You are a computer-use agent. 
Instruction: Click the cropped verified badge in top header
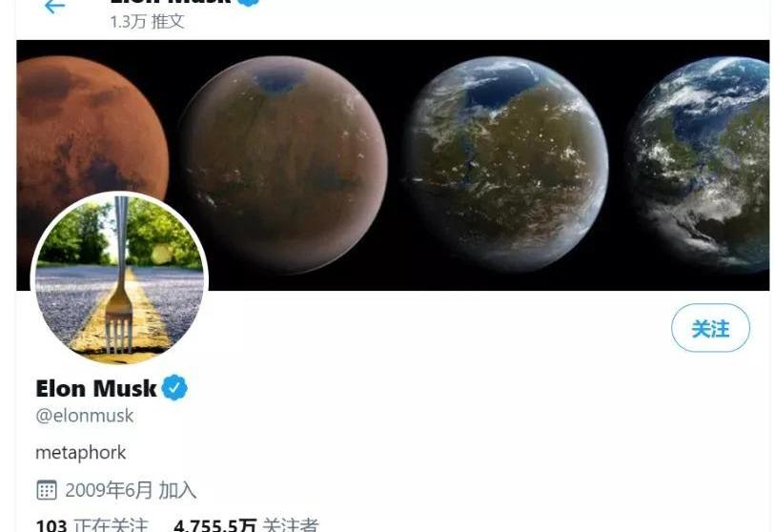(x=248, y=3)
